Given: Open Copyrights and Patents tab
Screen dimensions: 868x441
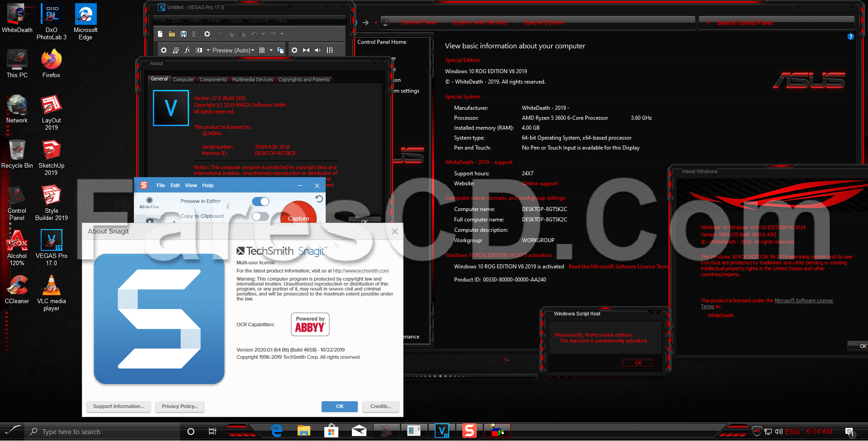Looking at the screenshot, I should point(304,80).
